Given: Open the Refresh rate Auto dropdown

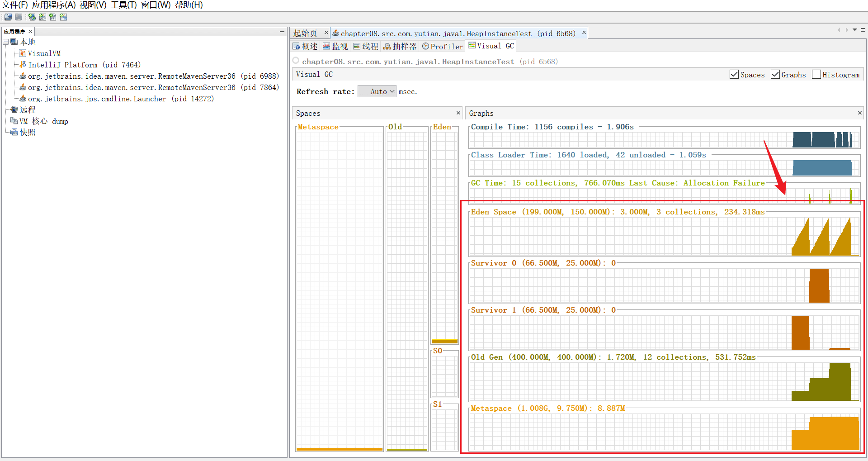Looking at the screenshot, I should pos(377,91).
